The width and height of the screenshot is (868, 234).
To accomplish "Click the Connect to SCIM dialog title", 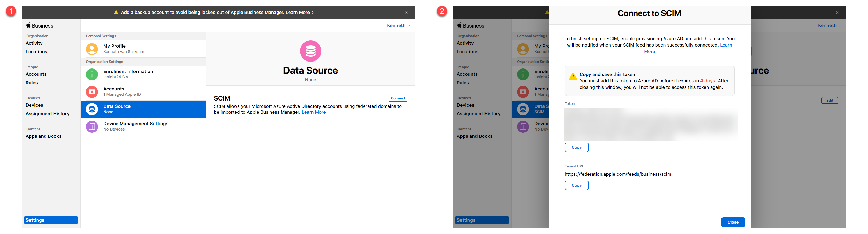I will pyautogui.click(x=649, y=13).
